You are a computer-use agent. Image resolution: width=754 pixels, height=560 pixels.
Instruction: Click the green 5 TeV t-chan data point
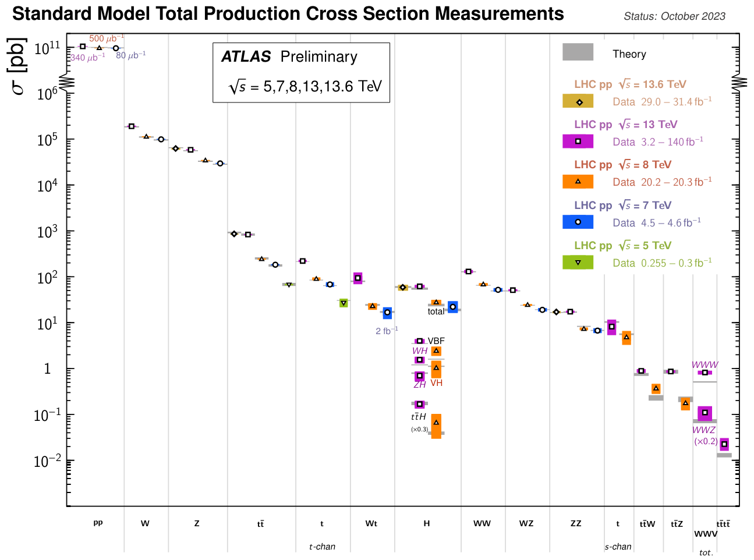point(344,303)
